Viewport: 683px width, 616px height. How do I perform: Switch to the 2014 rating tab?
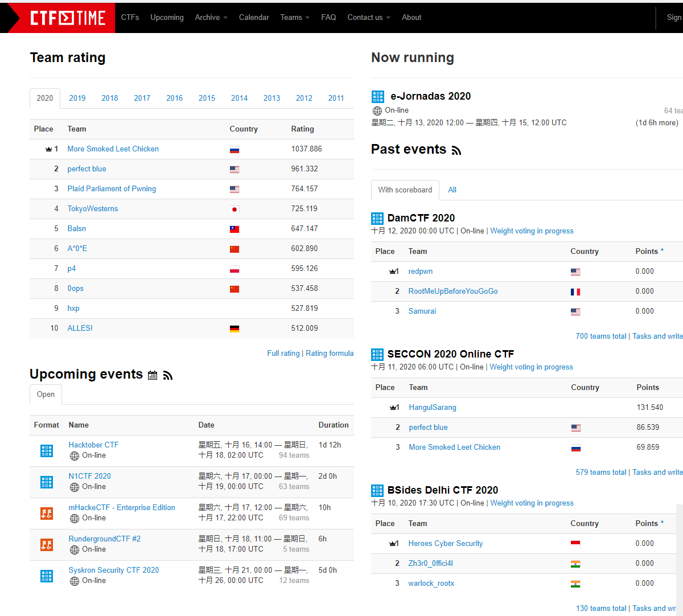pos(240,98)
